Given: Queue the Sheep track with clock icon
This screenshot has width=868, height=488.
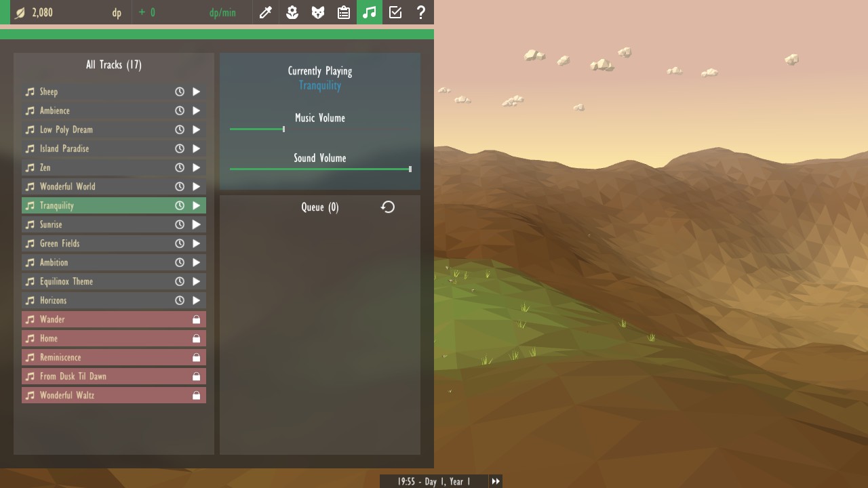Looking at the screenshot, I should coord(180,91).
